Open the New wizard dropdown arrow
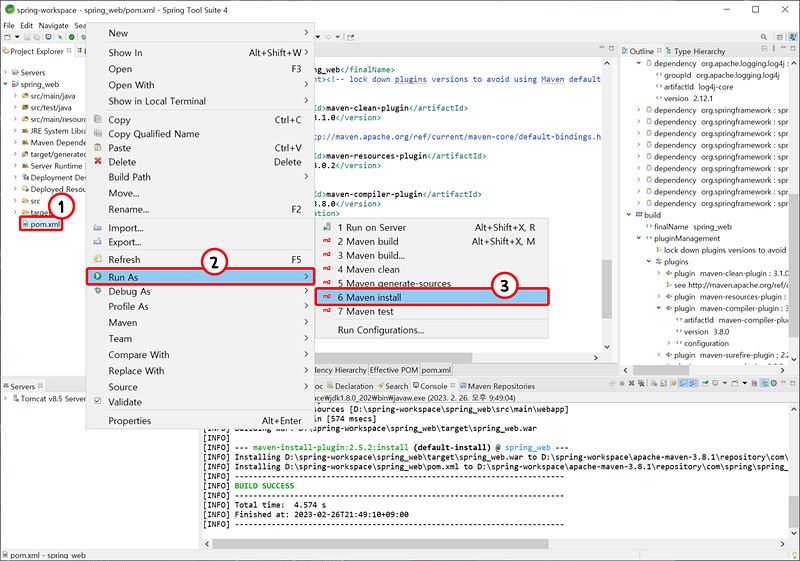800x561 pixels. point(17,37)
